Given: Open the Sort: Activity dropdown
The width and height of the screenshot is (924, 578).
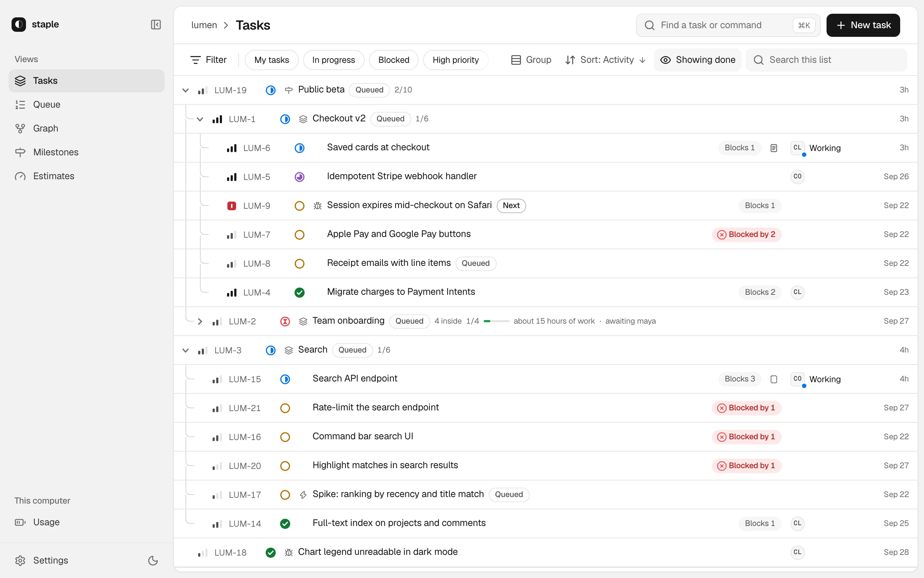Looking at the screenshot, I should tap(605, 60).
